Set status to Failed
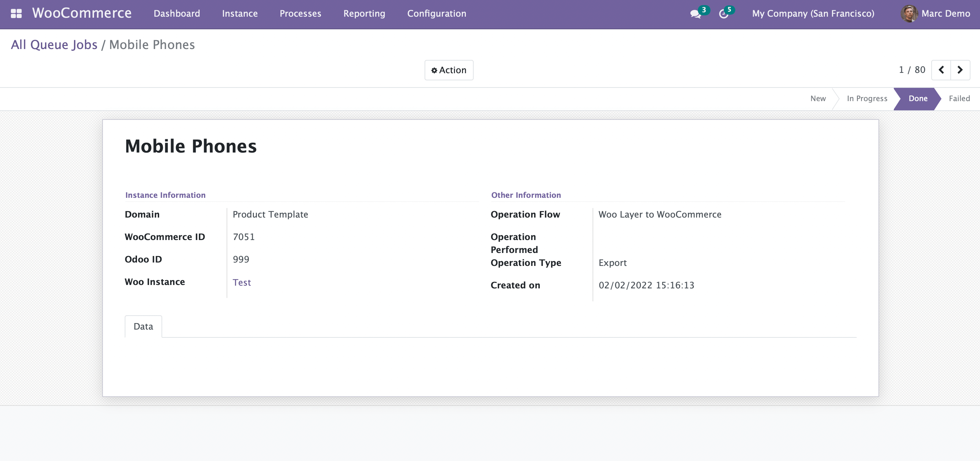This screenshot has height=461, width=980. (x=959, y=98)
